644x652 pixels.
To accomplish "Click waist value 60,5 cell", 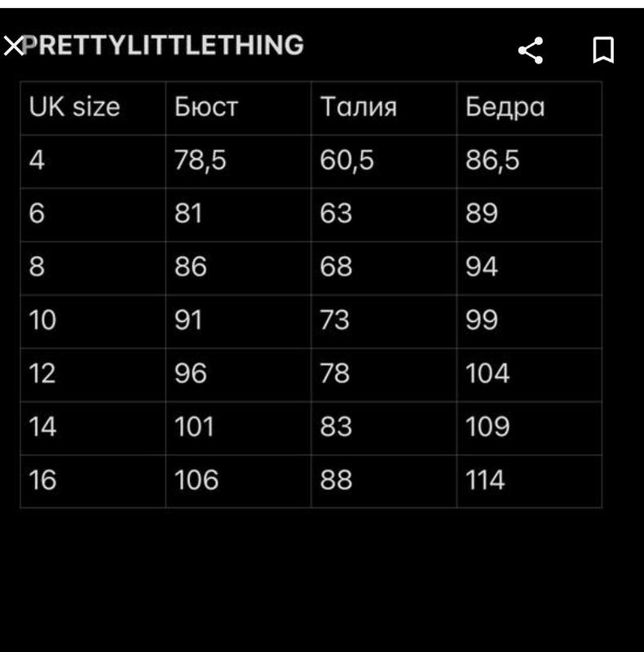I will click(384, 161).
